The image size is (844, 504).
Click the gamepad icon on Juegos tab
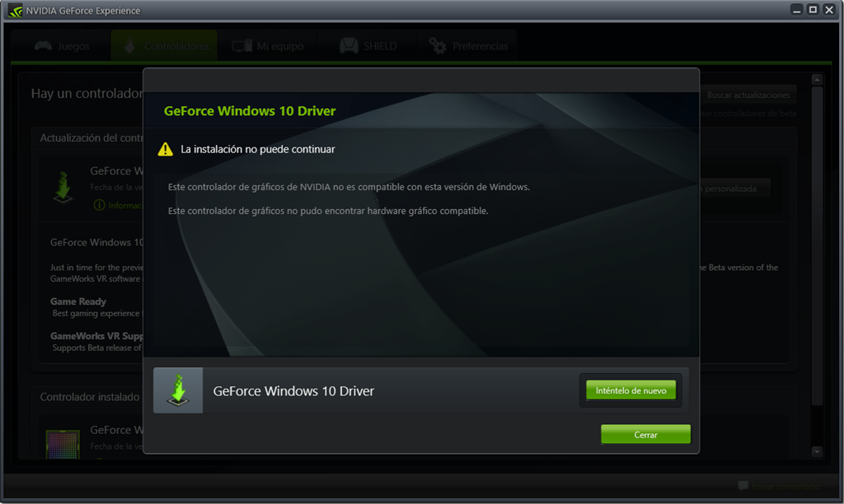click(43, 46)
